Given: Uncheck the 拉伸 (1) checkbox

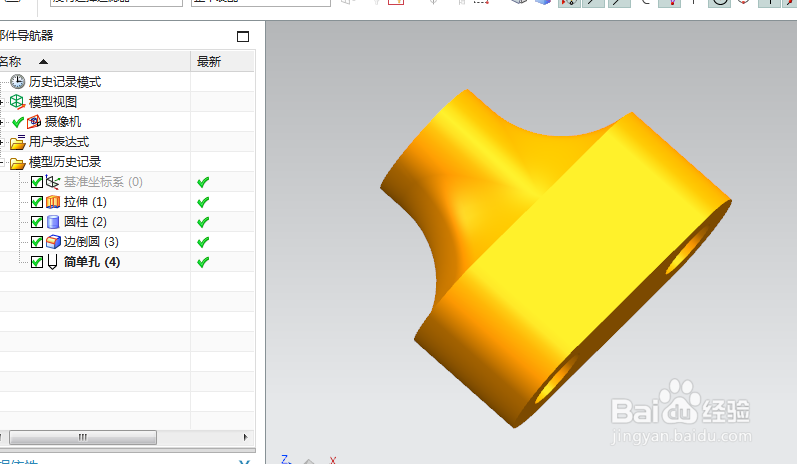Looking at the screenshot, I should click(37, 202).
